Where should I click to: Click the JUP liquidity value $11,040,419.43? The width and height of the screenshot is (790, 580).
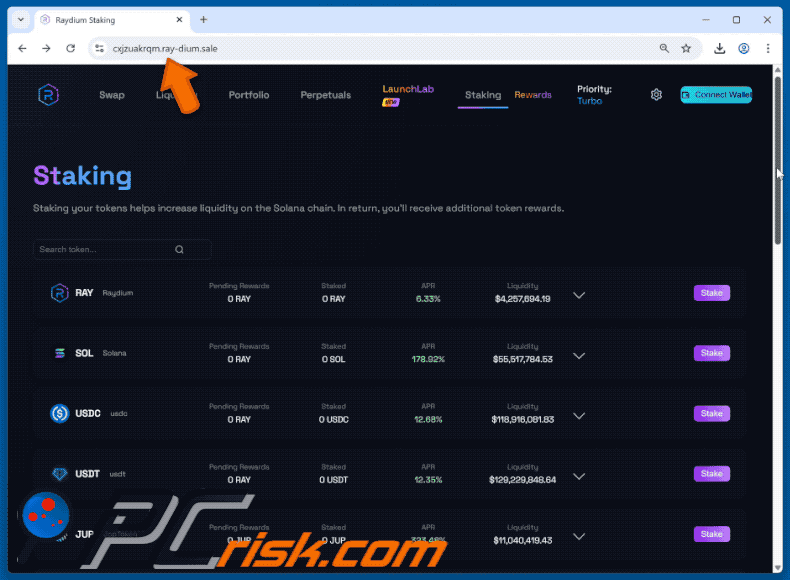[x=522, y=540]
